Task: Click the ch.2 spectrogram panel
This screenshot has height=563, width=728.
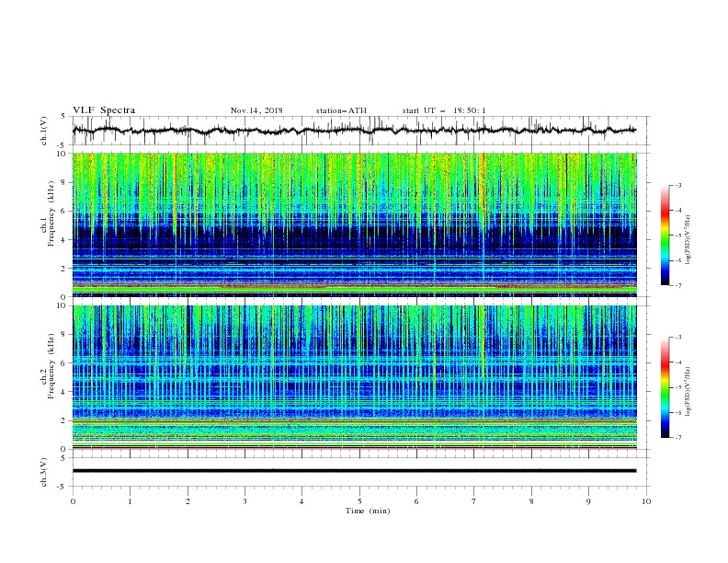Action: 355,377
